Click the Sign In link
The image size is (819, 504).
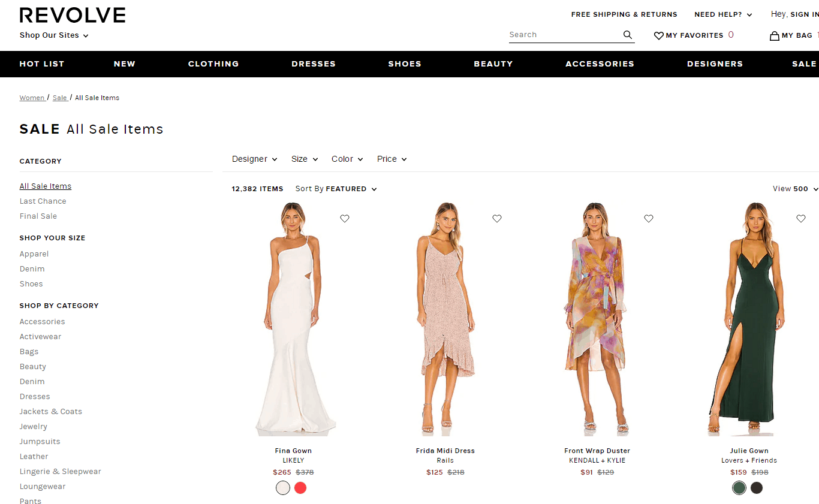tap(804, 14)
